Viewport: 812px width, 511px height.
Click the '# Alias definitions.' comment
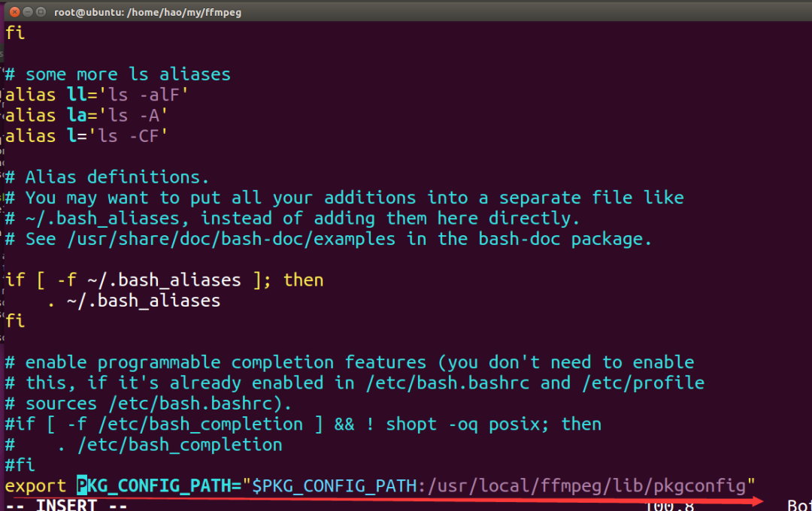pos(107,177)
